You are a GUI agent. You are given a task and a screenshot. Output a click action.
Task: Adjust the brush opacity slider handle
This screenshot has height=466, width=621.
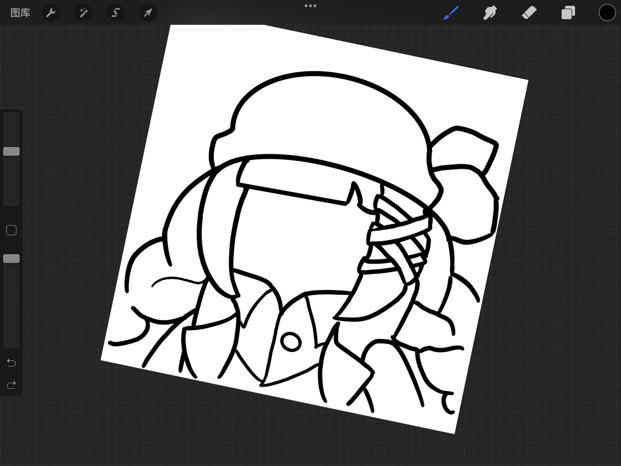[x=11, y=259]
